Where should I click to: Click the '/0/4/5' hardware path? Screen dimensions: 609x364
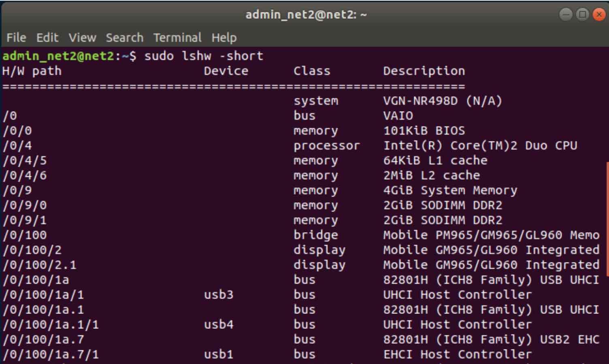pos(25,161)
